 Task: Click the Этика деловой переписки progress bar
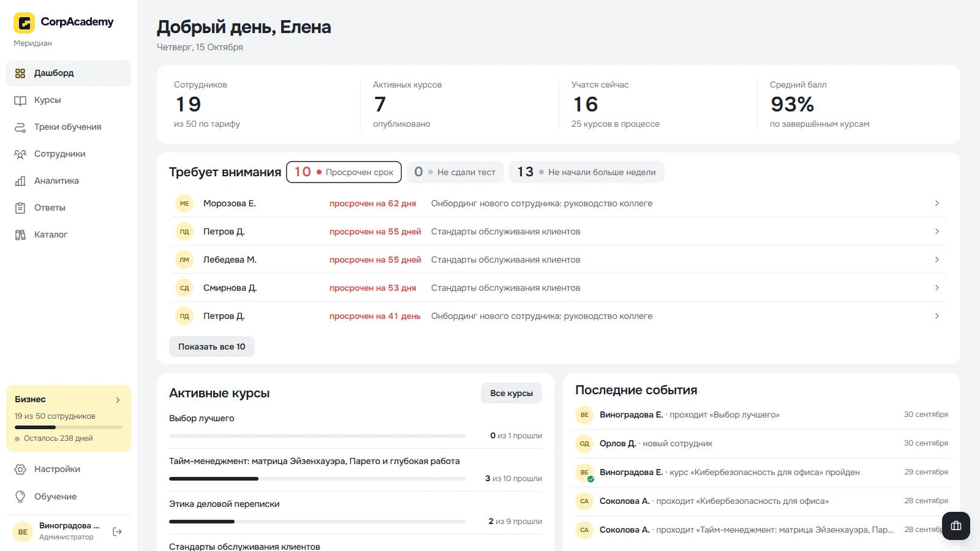(x=317, y=522)
